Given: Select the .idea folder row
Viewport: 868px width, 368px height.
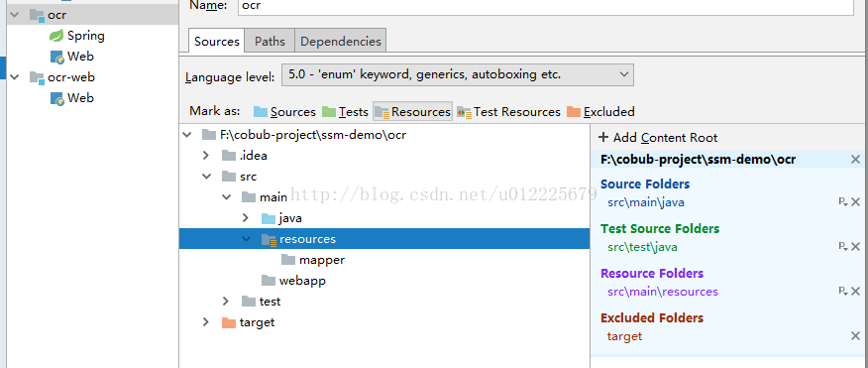Looking at the screenshot, I should pyautogui.click(x=384, y=156).
